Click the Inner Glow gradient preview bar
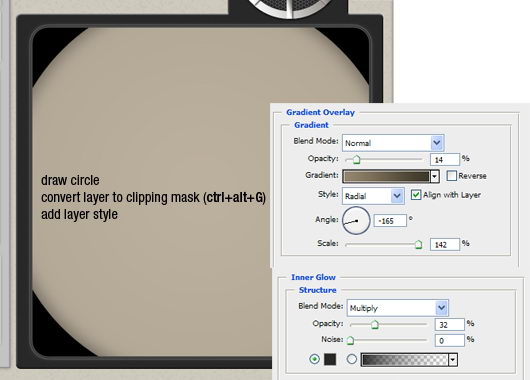 click(405, 360)
